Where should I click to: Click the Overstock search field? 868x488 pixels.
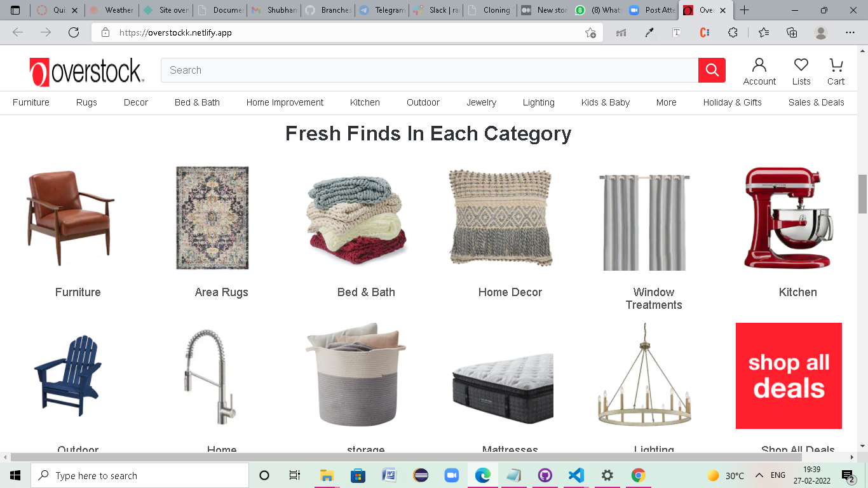(x=430, y=70)
